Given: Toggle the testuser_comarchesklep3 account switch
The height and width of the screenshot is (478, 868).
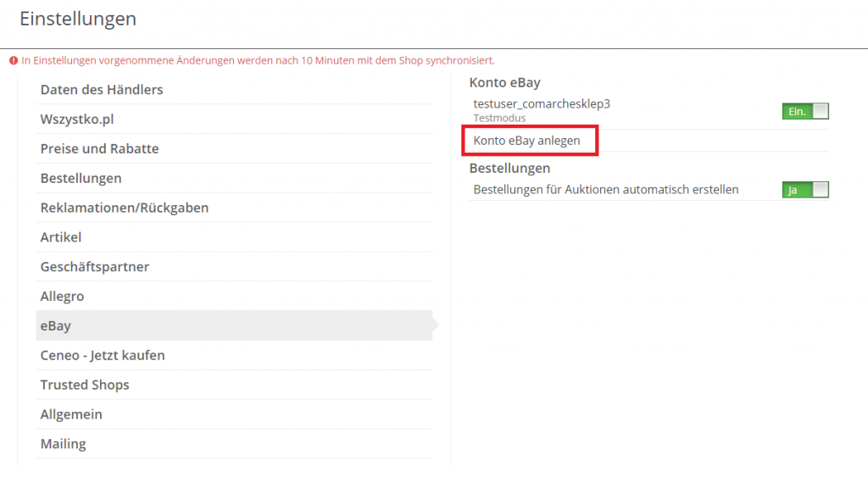Looking at the screenshot, I should pyautogui.click(x=805, y=111).
